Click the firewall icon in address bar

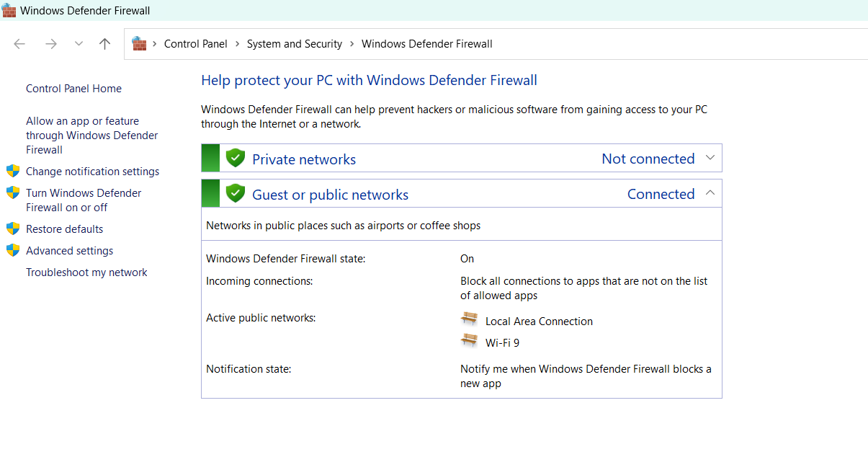click(139, 44)
